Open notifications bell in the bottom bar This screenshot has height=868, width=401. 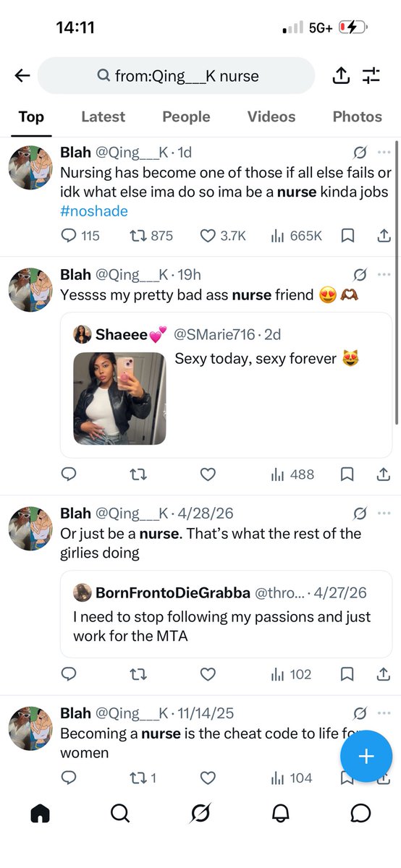(281, 814)
